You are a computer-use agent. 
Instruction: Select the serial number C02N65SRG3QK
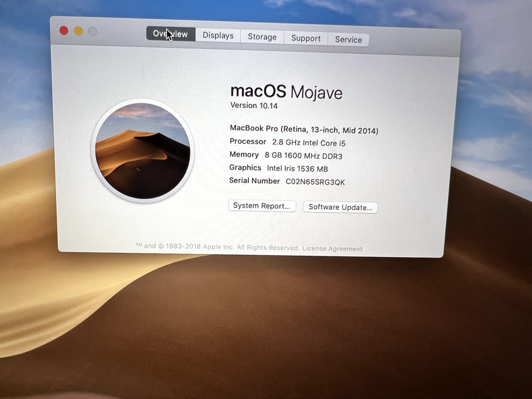tap(315, 182)
